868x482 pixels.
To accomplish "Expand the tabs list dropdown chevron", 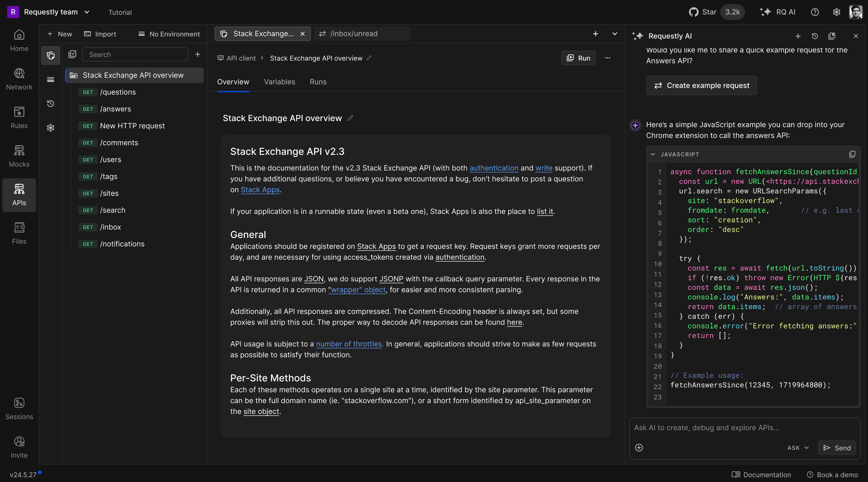I will pyautogui.click(x=615, y=34).
